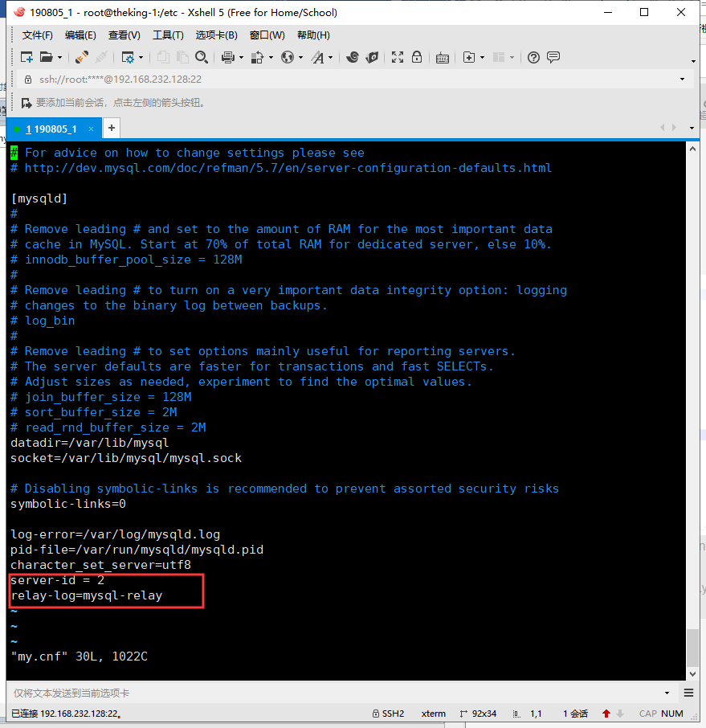Open the 文件(F) menu
Screen dimensions: 706x728
coord(38,35)
